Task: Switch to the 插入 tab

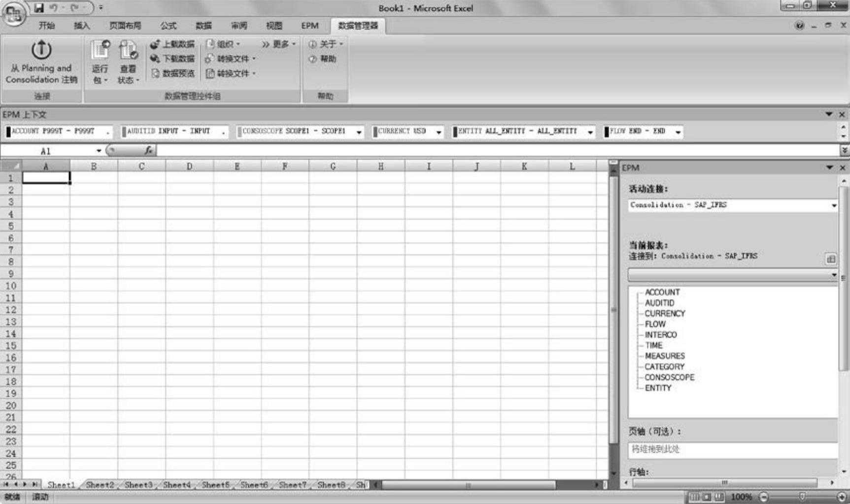Action: pos(82,26)
